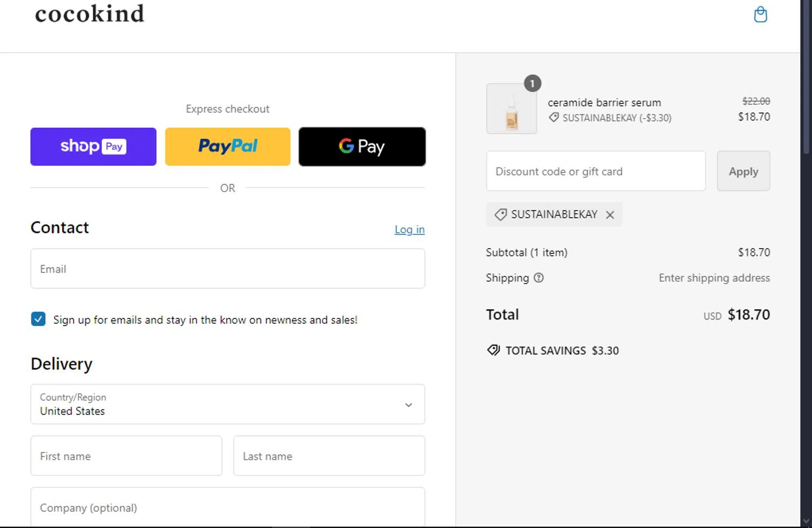This screenshot has width=812, height=528.
Task: Click the scroll down arrow on the scrollbar
Action: click(806, 522)
